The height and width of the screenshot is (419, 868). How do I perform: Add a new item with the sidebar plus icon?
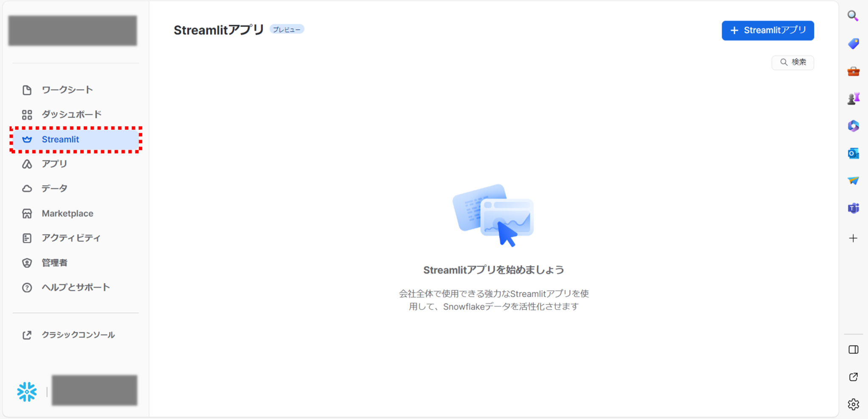pyautogui.click(x=854, y=238)
